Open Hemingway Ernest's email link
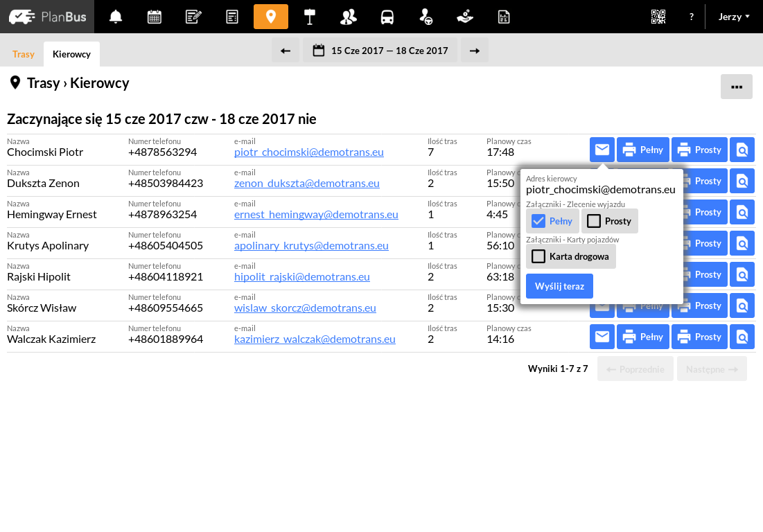The height and width of the screenshot is (532, 763). pyautogui.click(x=316, y=214)
